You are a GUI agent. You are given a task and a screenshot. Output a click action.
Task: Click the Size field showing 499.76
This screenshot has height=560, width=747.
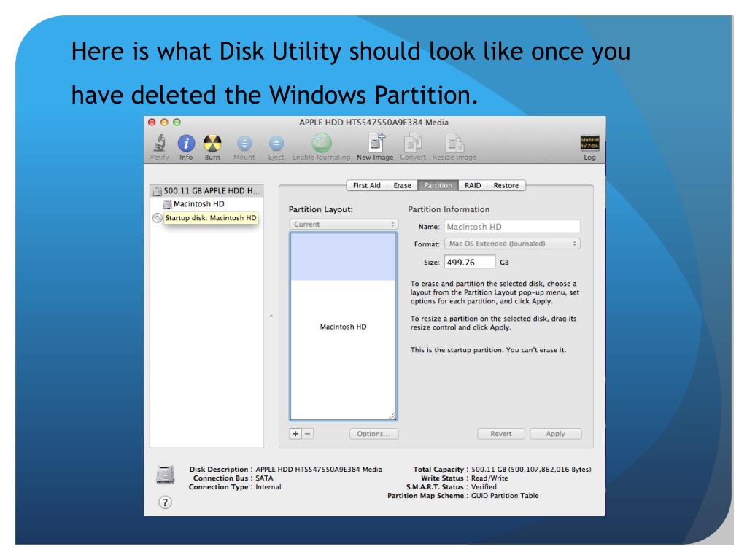pos(470,262)
